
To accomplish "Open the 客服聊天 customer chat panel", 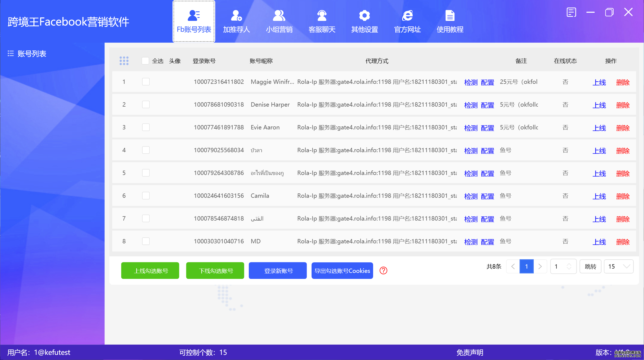I will click(x=322, y=21).
